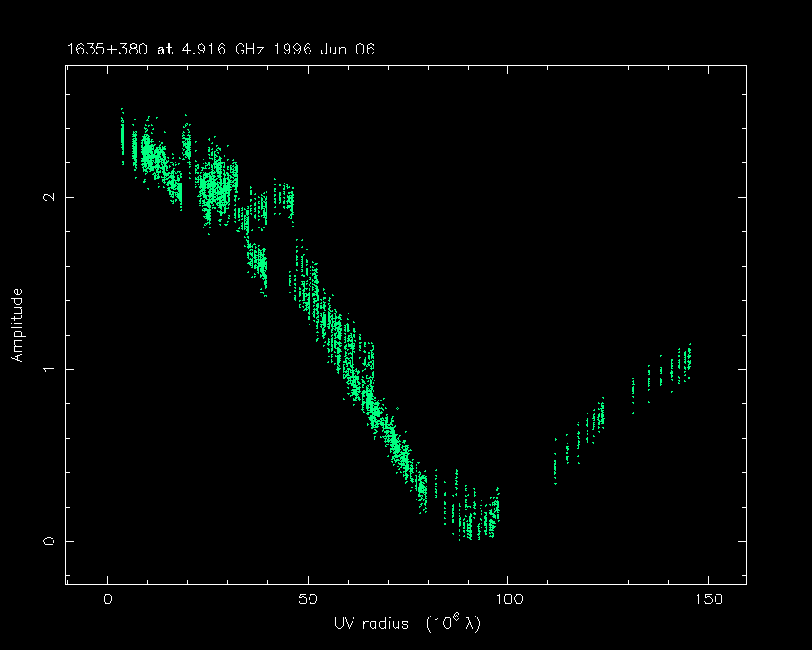Click the "UV radius" x-axis label
This screenshot has width=812, height=650.
click(x=407, y=624)
